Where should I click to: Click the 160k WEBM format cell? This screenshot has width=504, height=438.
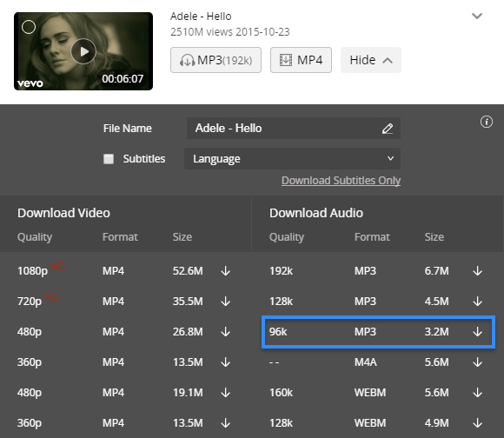coord(370,393)
